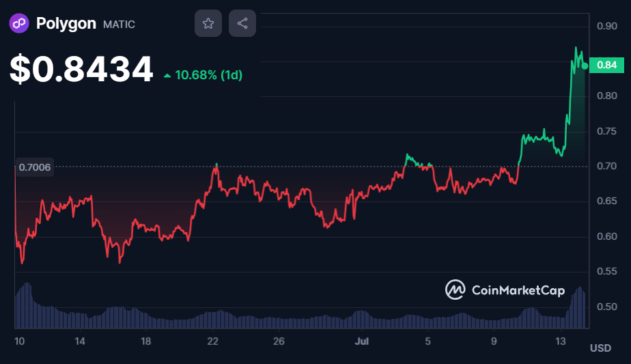631x364 pixels.
Task: Click the 0.7006 opening price label
Action: pyautogui.click(x=34, y=167)
